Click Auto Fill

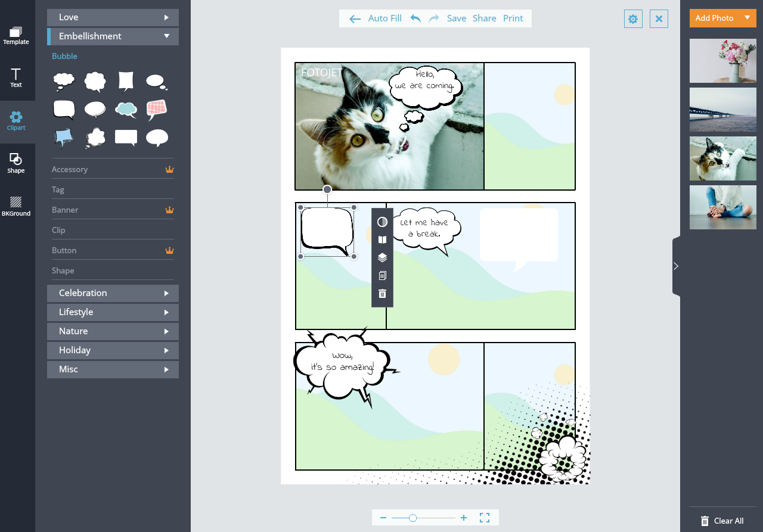[385, 18]
